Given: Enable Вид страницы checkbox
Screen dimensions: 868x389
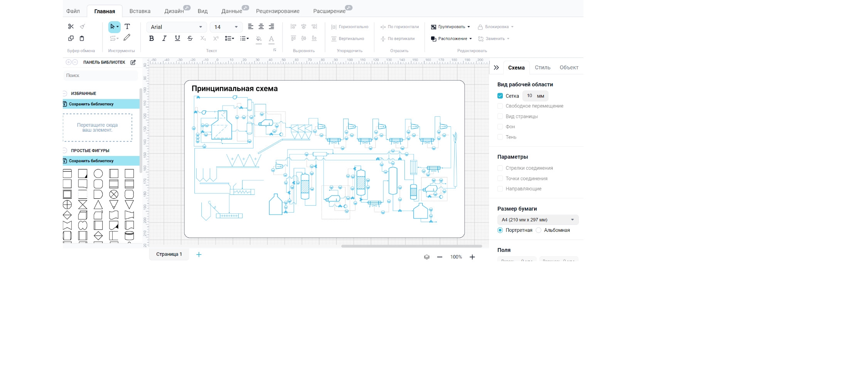Looking at the screenshot, I should pyautogui.click(x=500, y=116).
